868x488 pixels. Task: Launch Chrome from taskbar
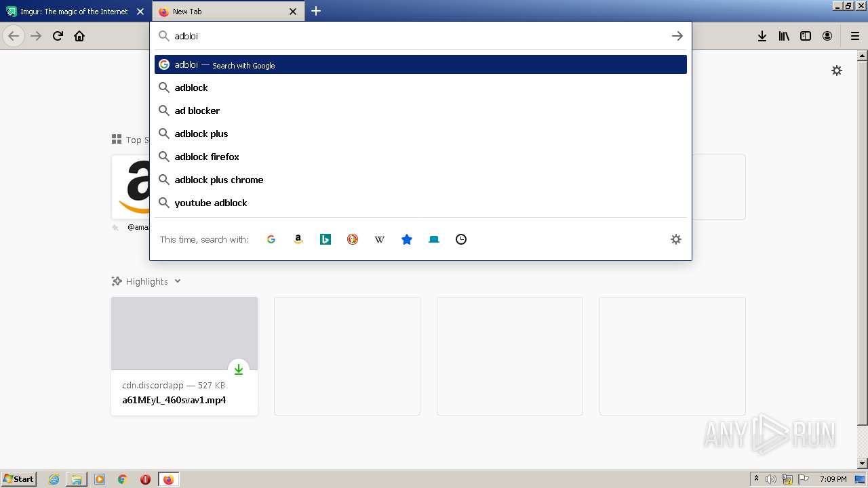[x=123, y=479]
